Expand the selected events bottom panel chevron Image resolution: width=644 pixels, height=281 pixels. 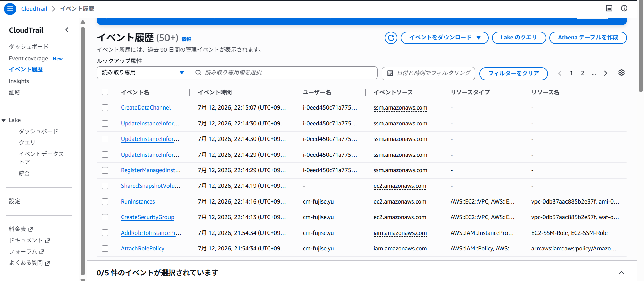point(622,273)
